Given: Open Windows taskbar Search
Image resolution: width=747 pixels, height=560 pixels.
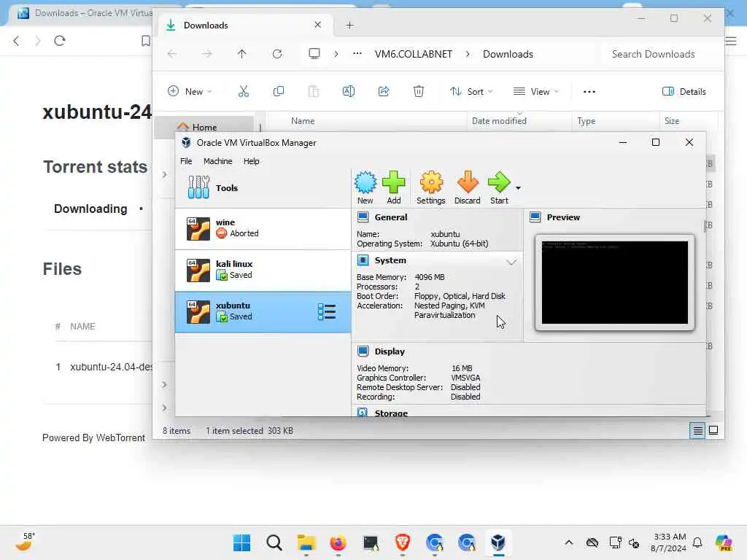Looking at the screenshot, I should point(274,542).
